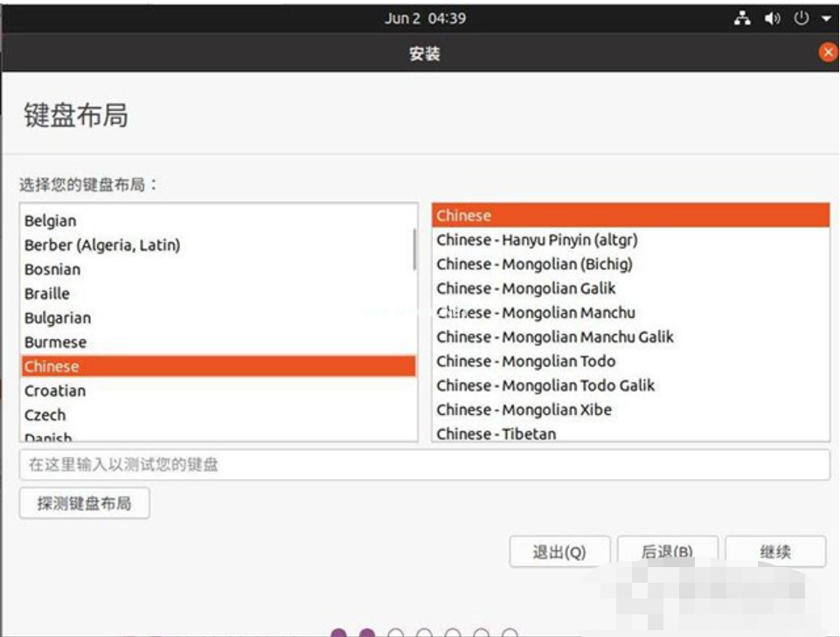The width and height of the screenshot is (840, 637).
Task: Click the 退出(Q) quit button
Action: click(559, 551)
